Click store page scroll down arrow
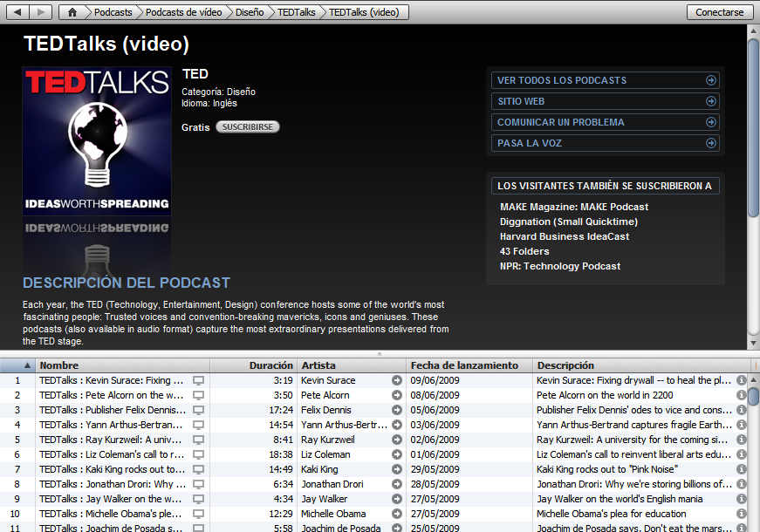This screenshot has height=532, width=760. pos(753,343)
